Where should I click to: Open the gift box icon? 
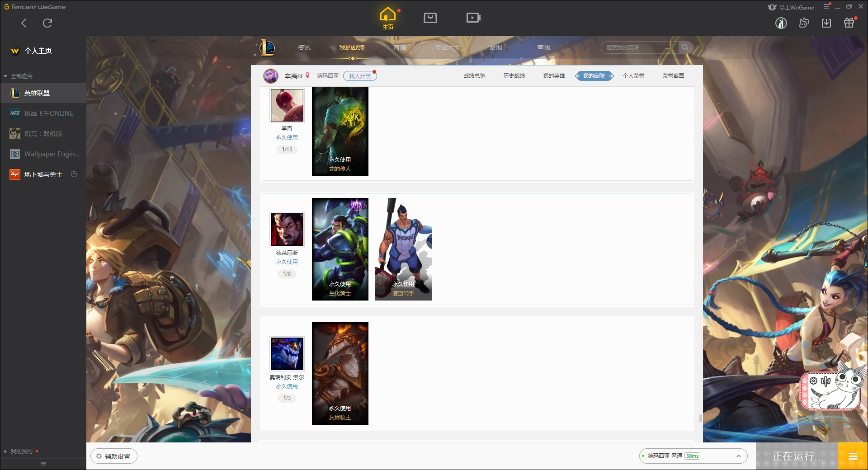849,23
